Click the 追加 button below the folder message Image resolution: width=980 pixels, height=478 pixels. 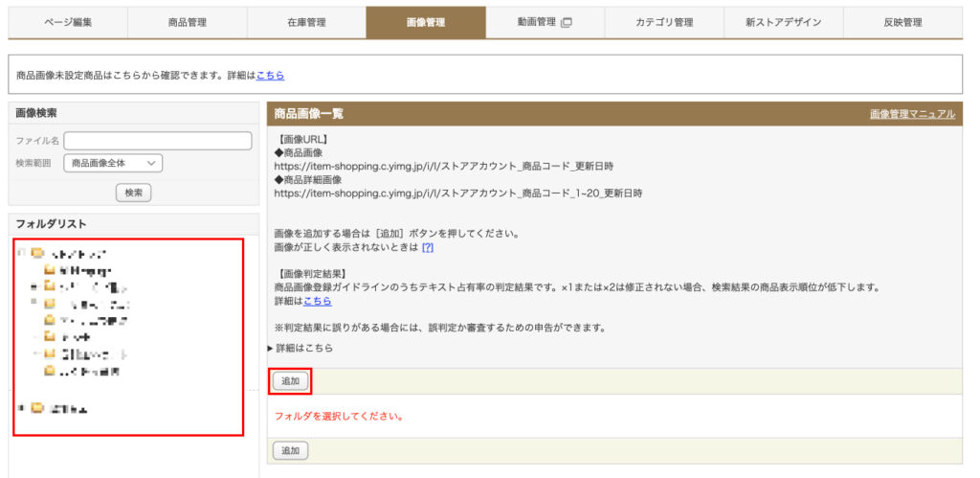click(x=291, y=450)
